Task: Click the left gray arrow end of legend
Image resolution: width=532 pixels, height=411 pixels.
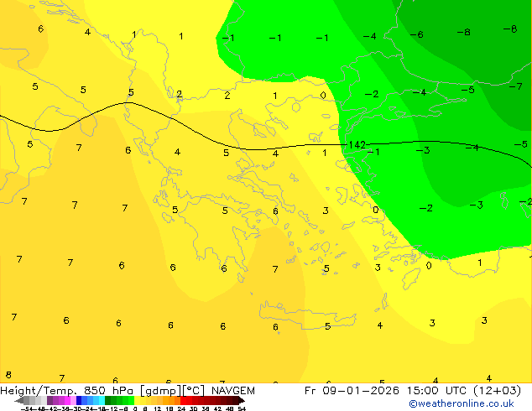Action: (19, 400)
